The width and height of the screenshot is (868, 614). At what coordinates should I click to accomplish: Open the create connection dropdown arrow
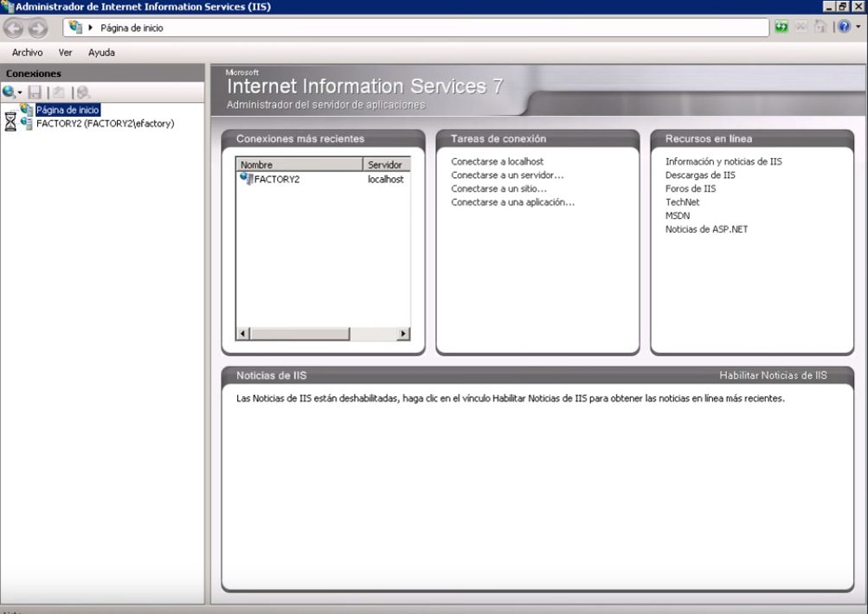20,93
